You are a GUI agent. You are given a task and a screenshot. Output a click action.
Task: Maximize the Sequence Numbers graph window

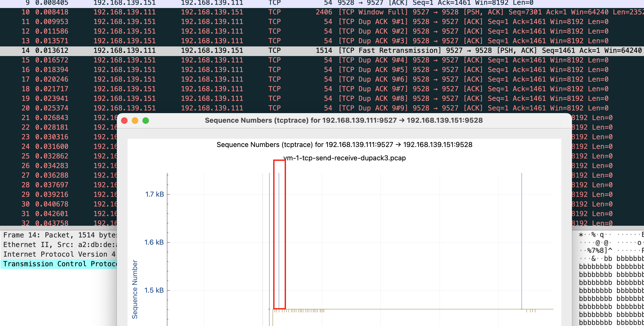tap(146, 121)
